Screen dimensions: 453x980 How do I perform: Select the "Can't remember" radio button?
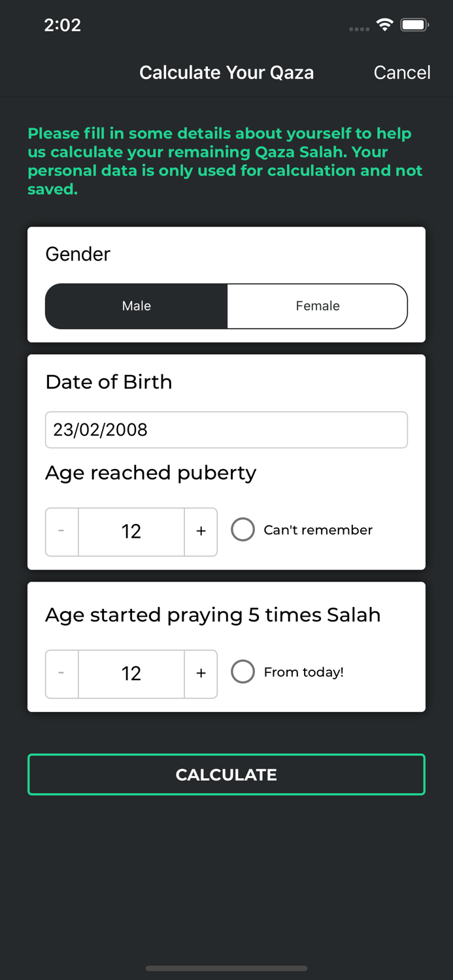pyautogui.click(x=243, y=530)
